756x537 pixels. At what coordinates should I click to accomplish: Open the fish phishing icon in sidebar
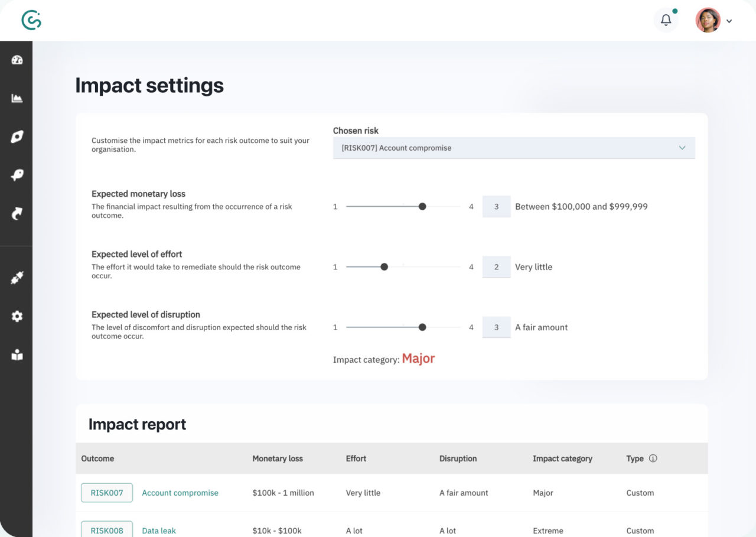[x=17, y=175]
